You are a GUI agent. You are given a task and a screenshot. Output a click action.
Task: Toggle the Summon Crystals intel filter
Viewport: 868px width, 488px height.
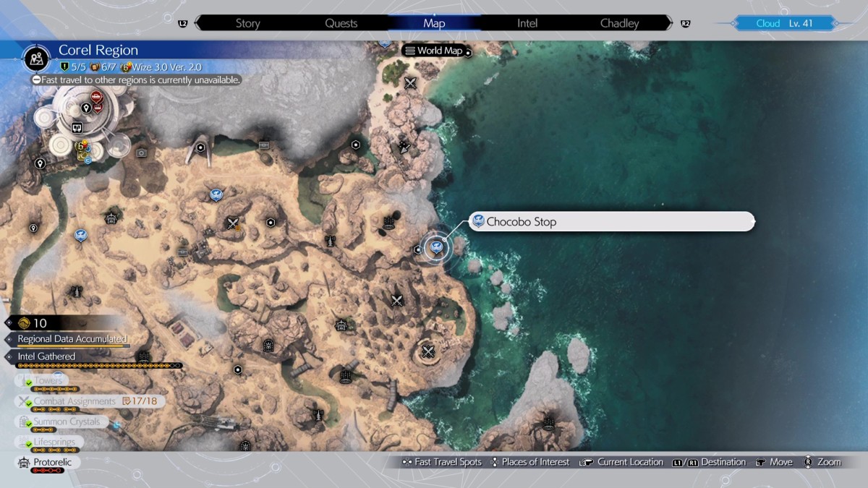click(63, 421)
